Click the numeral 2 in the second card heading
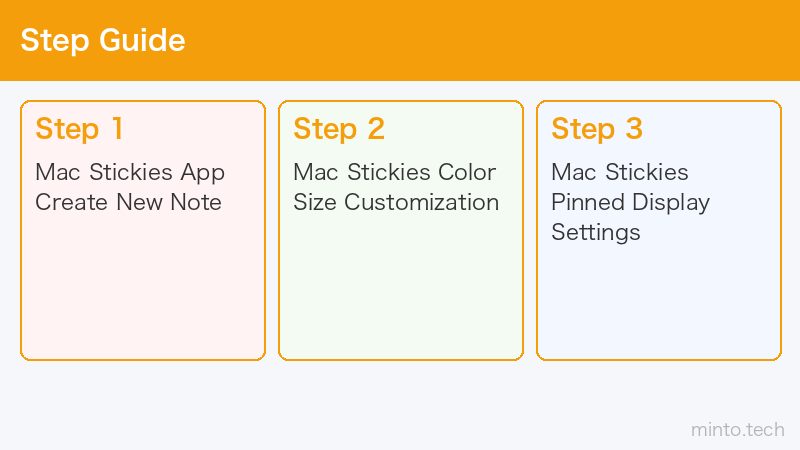The width and height of the screenshot is (800, 450). pyautogui.click(x=376, y=128)
